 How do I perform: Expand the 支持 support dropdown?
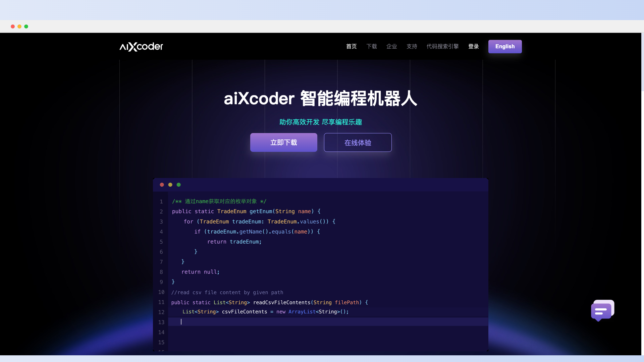pos(411,46)
